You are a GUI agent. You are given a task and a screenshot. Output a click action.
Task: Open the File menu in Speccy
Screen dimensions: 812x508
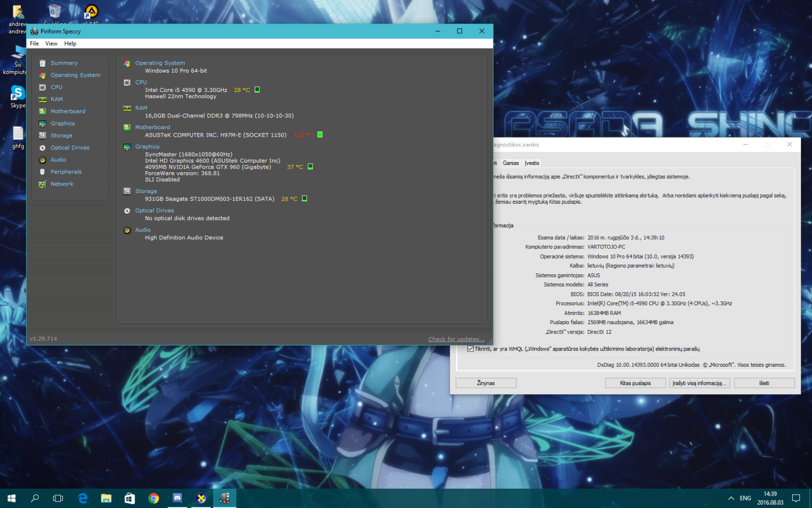35,44
